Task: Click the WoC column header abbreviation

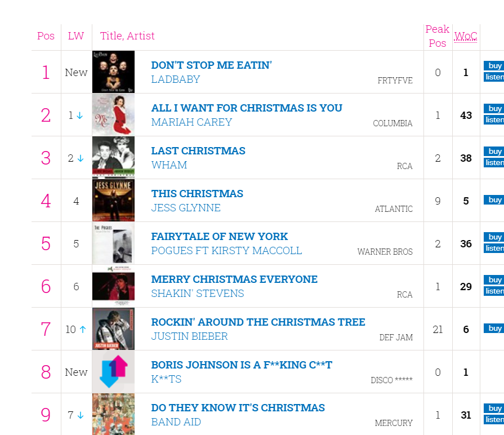Action: tap(466, 36)
